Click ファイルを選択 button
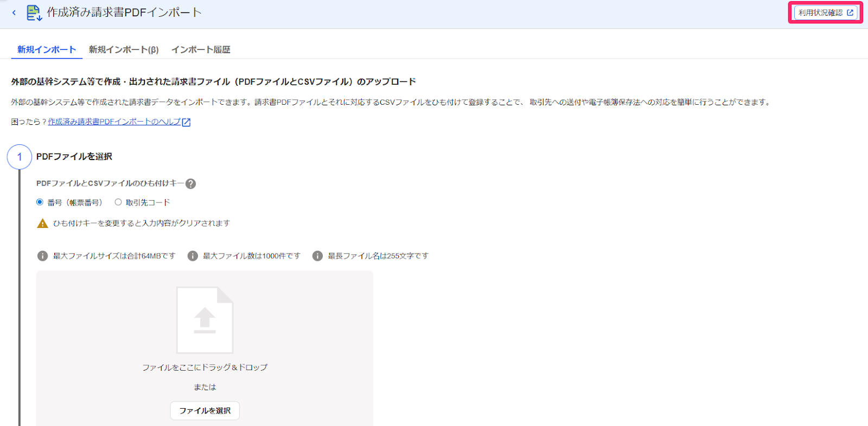Image resolution: width=868 pixels, height=426 pixels. [x=205, y=410]
